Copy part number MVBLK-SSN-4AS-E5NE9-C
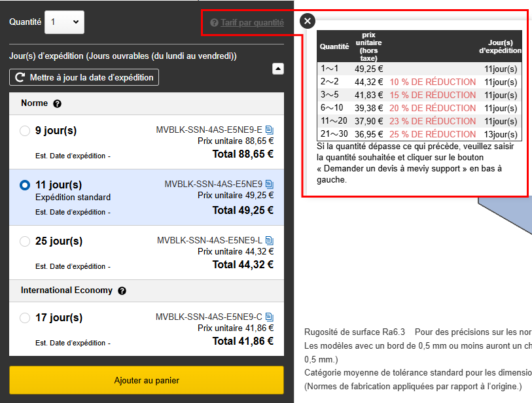The image size is (532, 403). [270, 317]
